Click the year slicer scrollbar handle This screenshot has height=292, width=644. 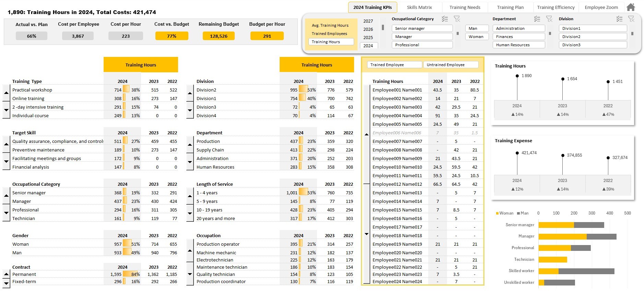383,27
